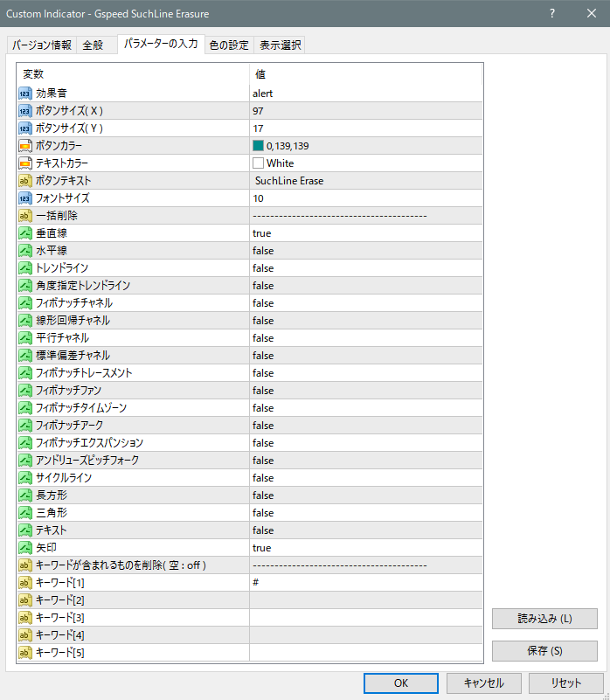
Task: Click the boolean icon beside 垂直線
Action: [x=25, y=233]
